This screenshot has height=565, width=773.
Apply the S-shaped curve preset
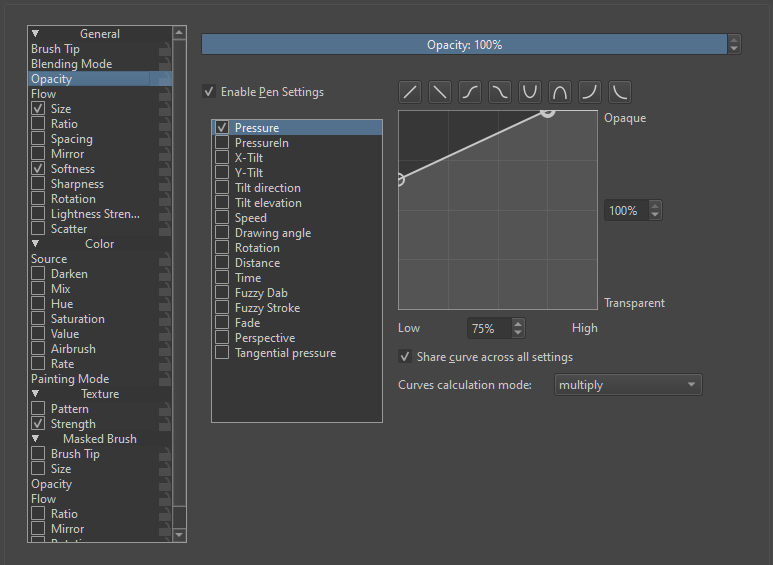pos(470,92)
